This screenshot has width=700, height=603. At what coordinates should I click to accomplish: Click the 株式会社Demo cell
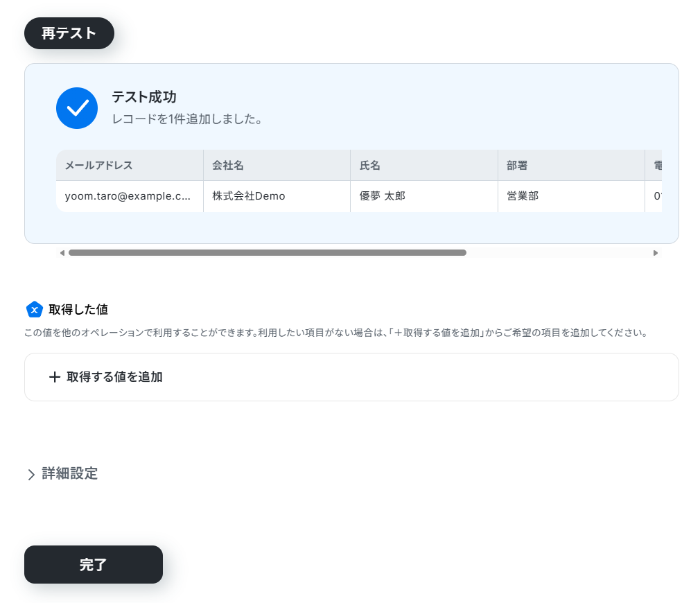pyautogui.click(x=277, y=196)
